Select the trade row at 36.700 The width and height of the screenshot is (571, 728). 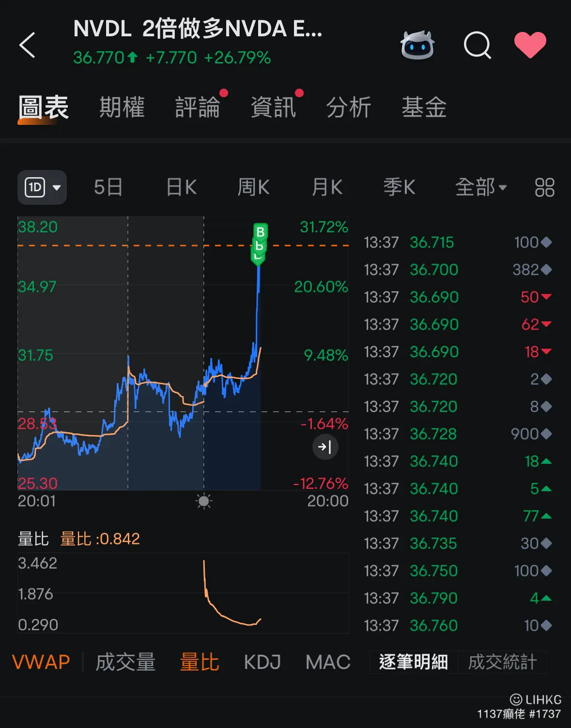click(x=458, y=270)
